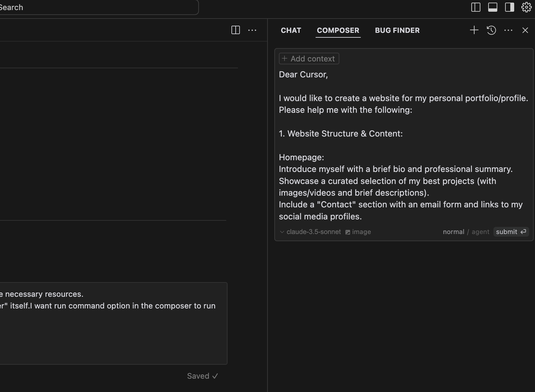Select the COMPOSER tab
The image size is (535, 392).
(338, 30)
